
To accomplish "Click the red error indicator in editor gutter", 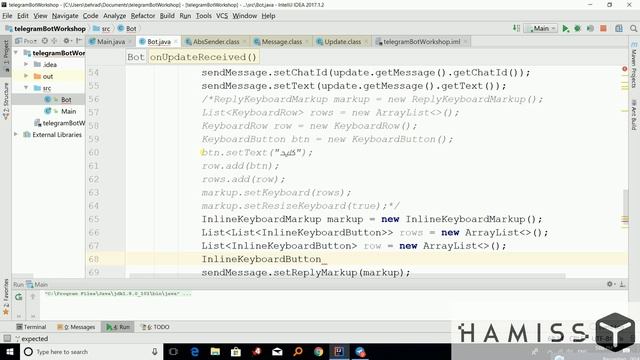I will pyautogui.click(x=624, y=69).
